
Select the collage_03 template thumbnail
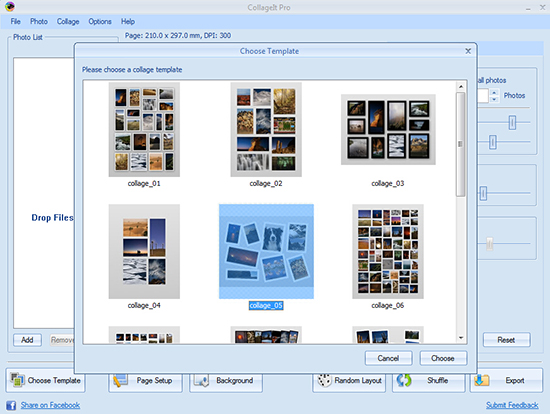point(388,129)
